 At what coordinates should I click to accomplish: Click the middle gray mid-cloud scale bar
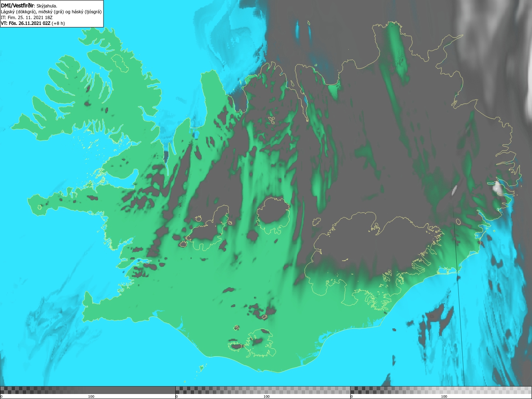click(x=263, y=390)
